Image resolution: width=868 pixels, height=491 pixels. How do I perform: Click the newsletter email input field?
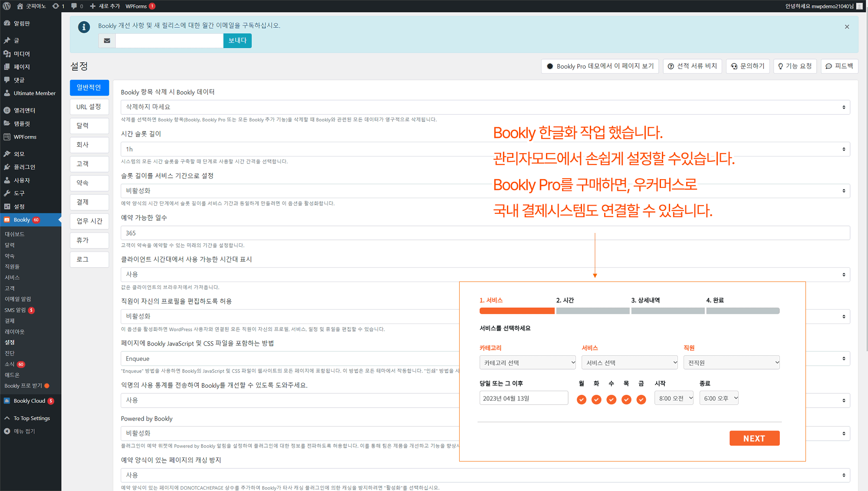170,41
